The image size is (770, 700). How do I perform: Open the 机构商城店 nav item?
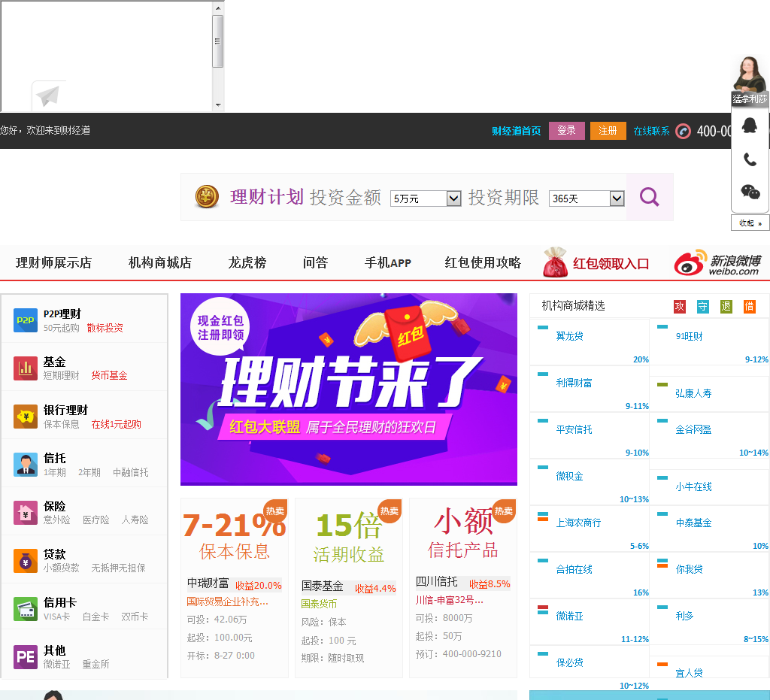point(160,262)
